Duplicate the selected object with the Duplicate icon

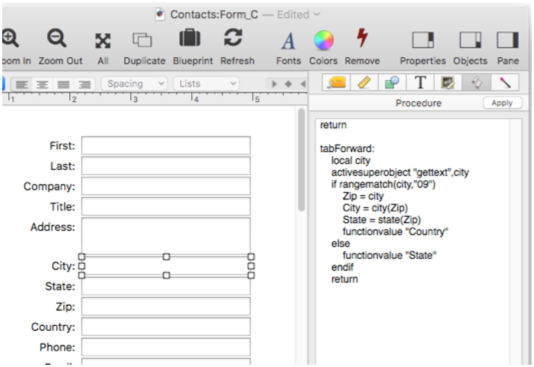tap(142, 40)
